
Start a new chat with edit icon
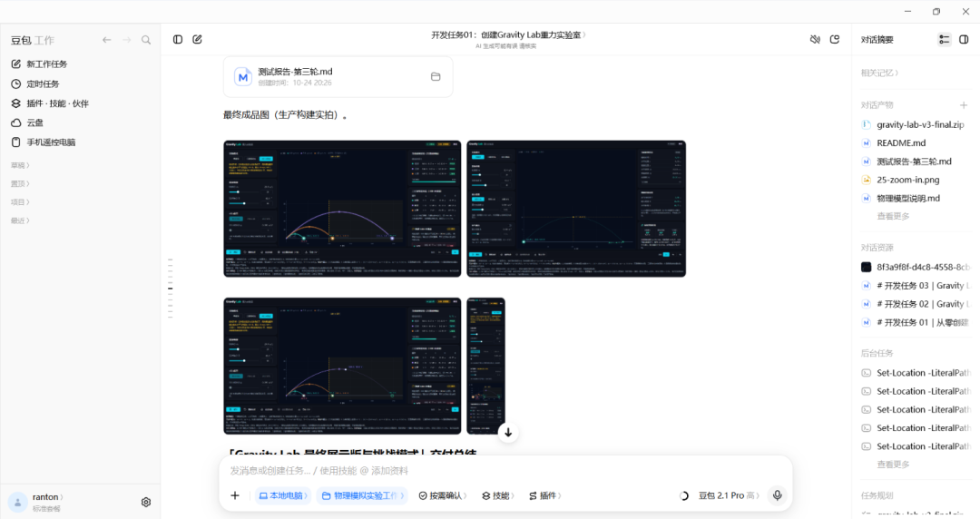[198, 39]
